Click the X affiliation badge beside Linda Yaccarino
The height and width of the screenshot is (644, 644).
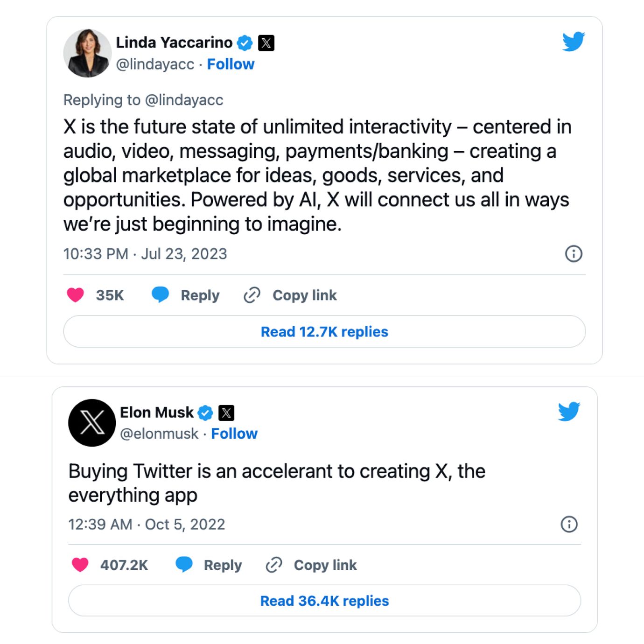pyautogui.click(x=266, y=43)
